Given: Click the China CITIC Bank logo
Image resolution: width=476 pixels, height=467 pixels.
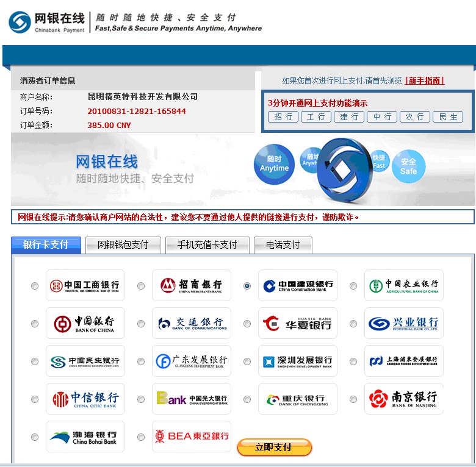Looking at the screenshot, I should click(x=85, y=399).
